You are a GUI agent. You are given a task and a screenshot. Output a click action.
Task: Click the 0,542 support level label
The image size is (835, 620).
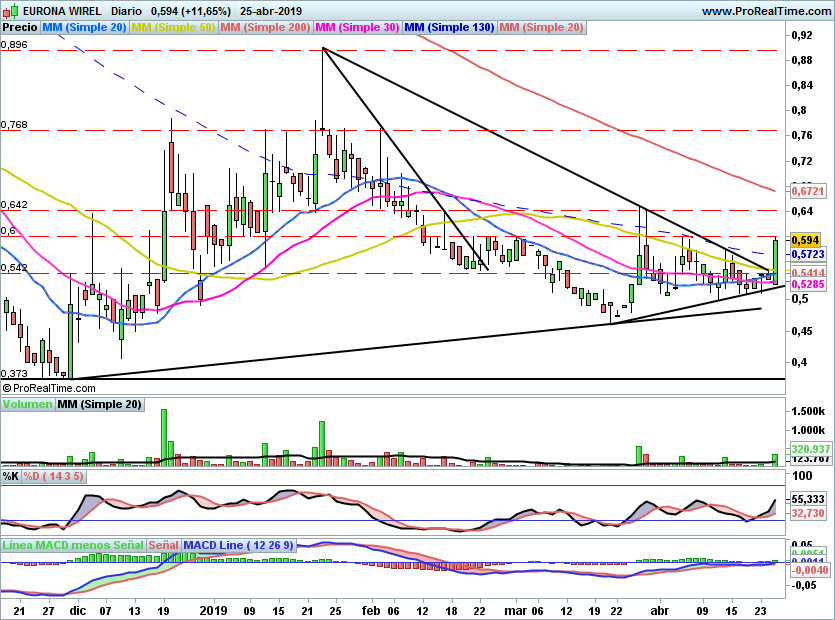14,267
